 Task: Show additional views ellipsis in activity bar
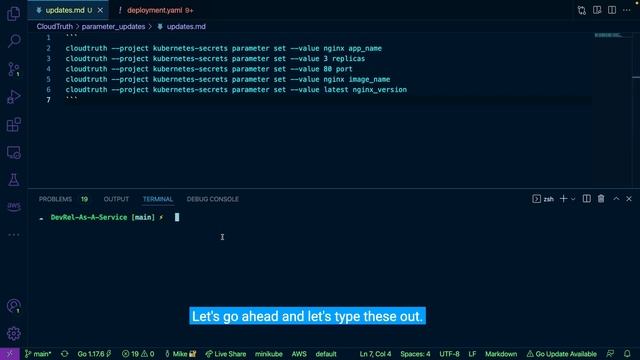[13, 235]
